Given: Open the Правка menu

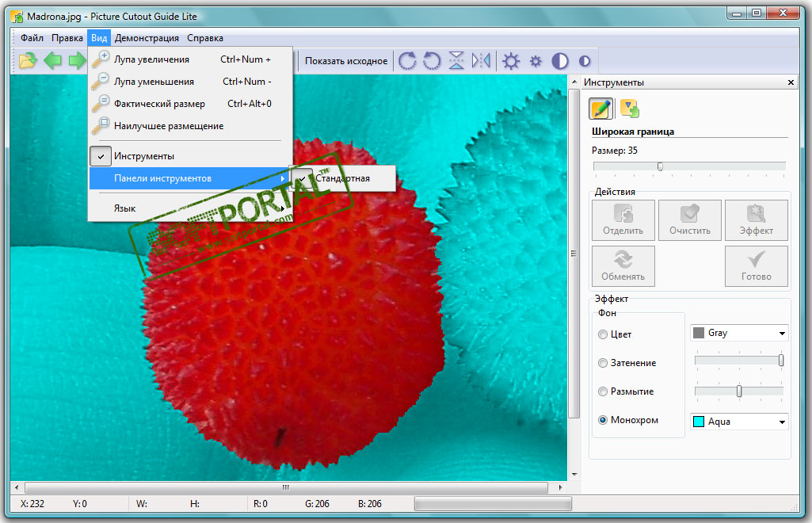Looking at the screenshot, I should coord(67,38).
